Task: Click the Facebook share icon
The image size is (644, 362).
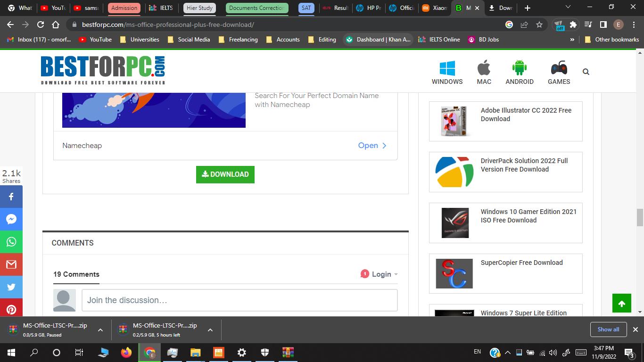Action: pyautogui.click(x=11, y=197)
